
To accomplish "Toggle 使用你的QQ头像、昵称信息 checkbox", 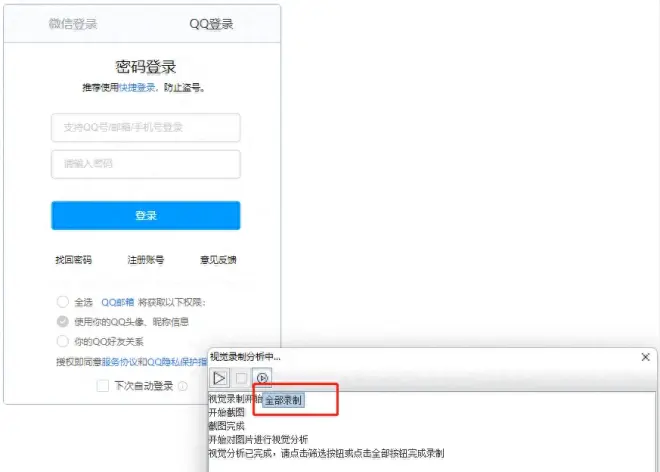I will (63, 322).
